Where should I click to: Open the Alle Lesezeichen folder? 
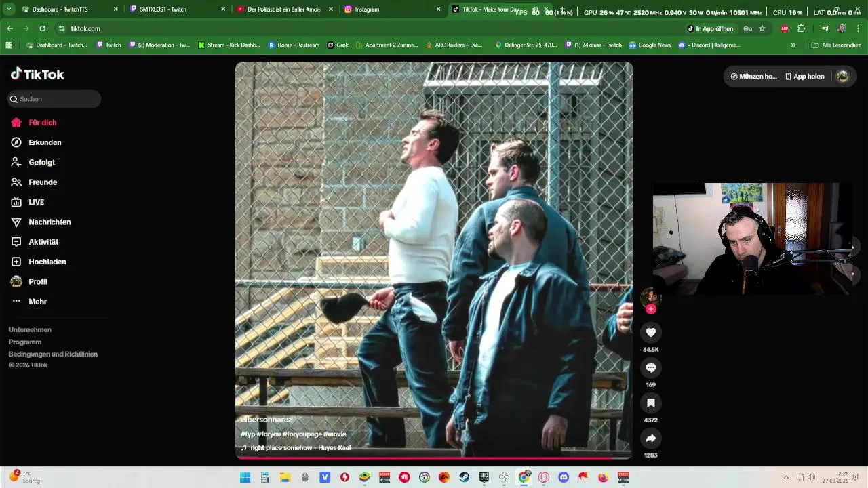coord(836,45)
